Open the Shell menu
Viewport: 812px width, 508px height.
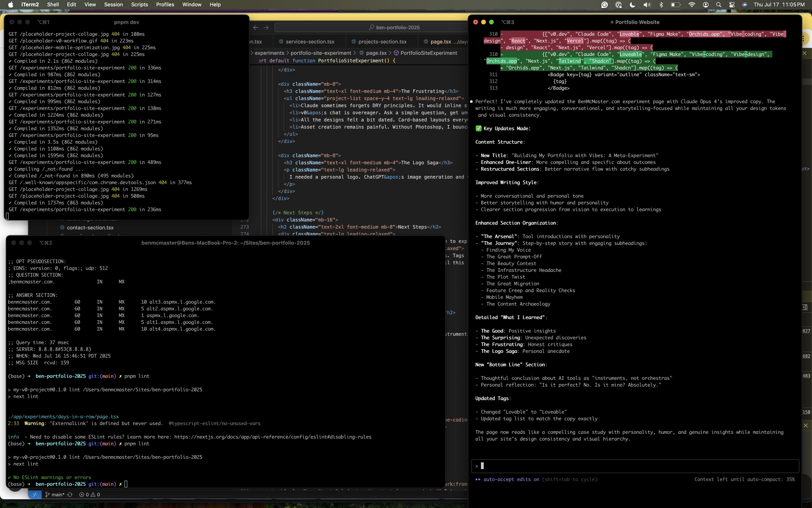pyautogui.click(x=53, y=4)
